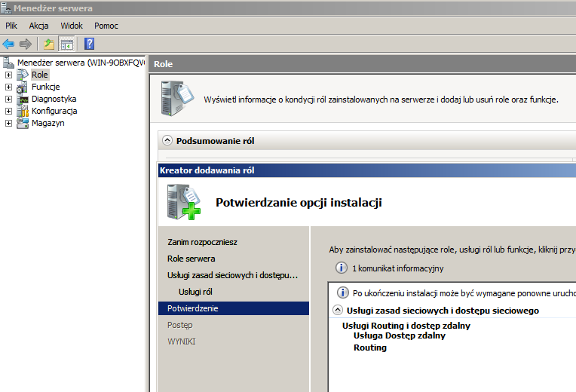576x392 pixels.
Task: Open the Plik menu
Action: pos(11,26)
